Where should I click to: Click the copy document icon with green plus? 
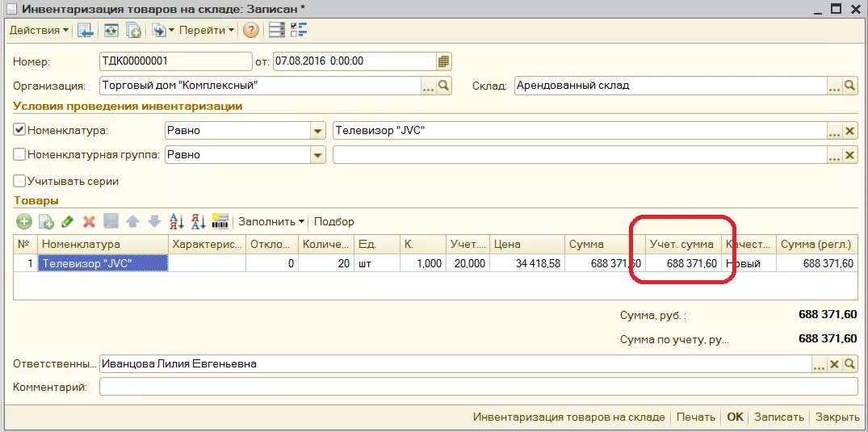(x=133, y=31)
